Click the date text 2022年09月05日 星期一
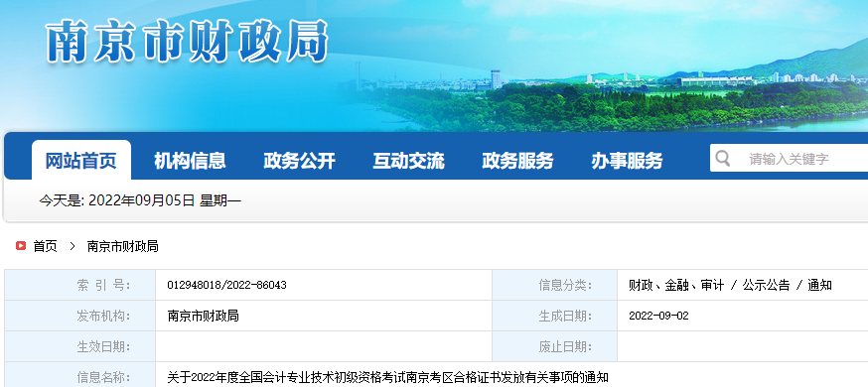The height and width of the screenshot is (387, 868). pos(165,200)
